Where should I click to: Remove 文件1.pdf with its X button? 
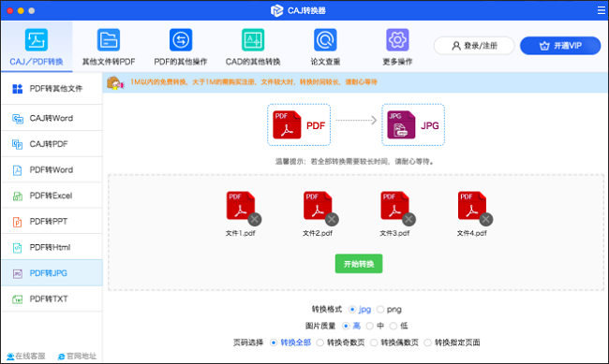pyautogui.click(x=255, y=220)
